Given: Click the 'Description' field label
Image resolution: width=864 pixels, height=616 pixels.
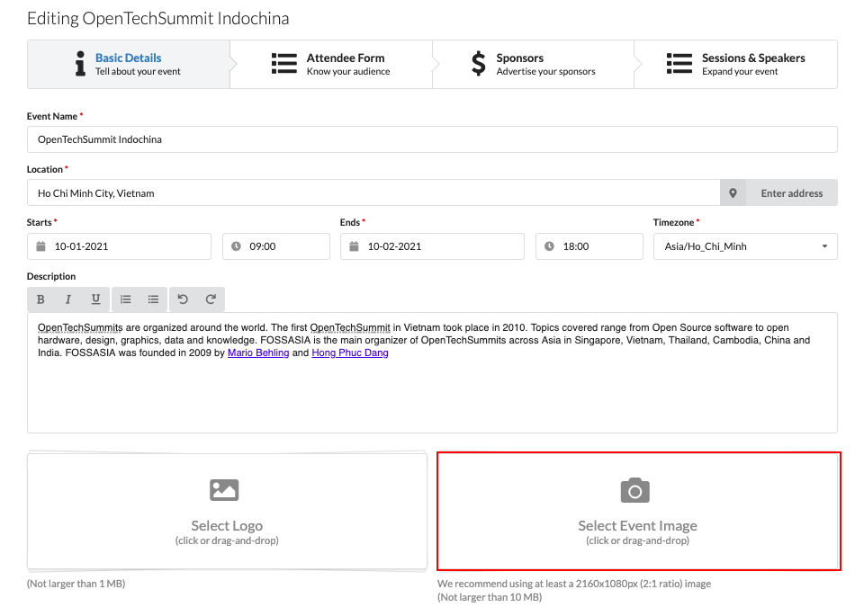Looking at the screenshot, I should [x=51, y=276].
